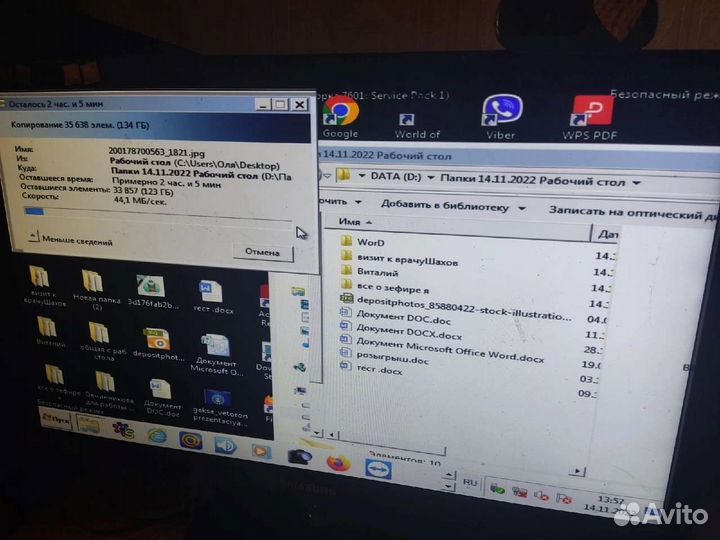Collapse details via Меньше сведений
This screenshot has width=720, height=540.
pyautogui.click(x=70, y=240)
